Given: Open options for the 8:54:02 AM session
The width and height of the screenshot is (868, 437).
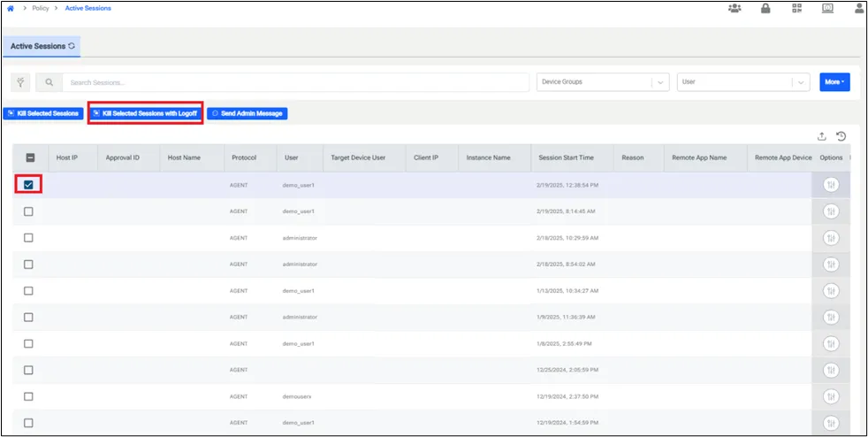Looking at the screenshot, I should tap(830, 264).
